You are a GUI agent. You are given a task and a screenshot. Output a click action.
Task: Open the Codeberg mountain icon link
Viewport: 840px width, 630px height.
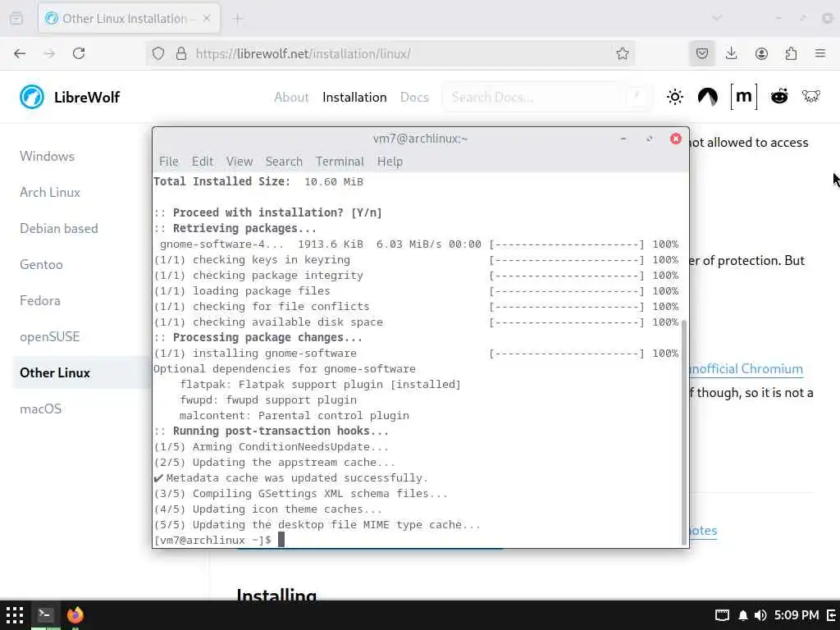[708, 97]
